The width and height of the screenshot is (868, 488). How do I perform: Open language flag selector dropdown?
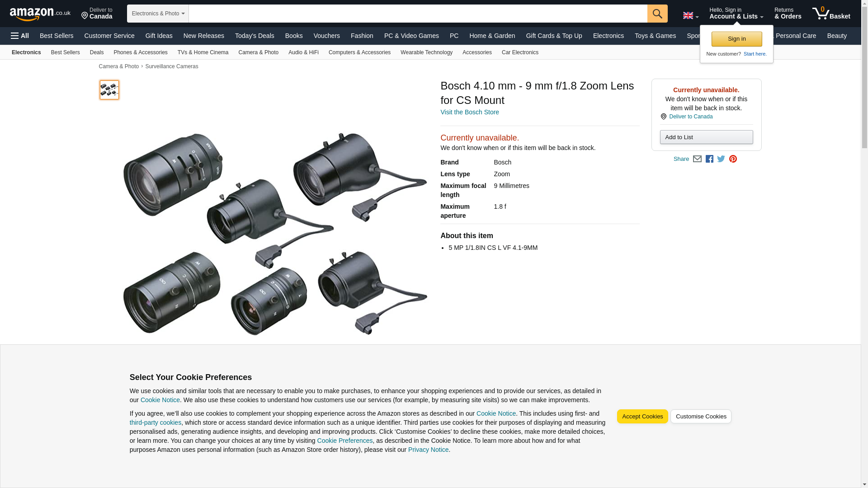690,16
